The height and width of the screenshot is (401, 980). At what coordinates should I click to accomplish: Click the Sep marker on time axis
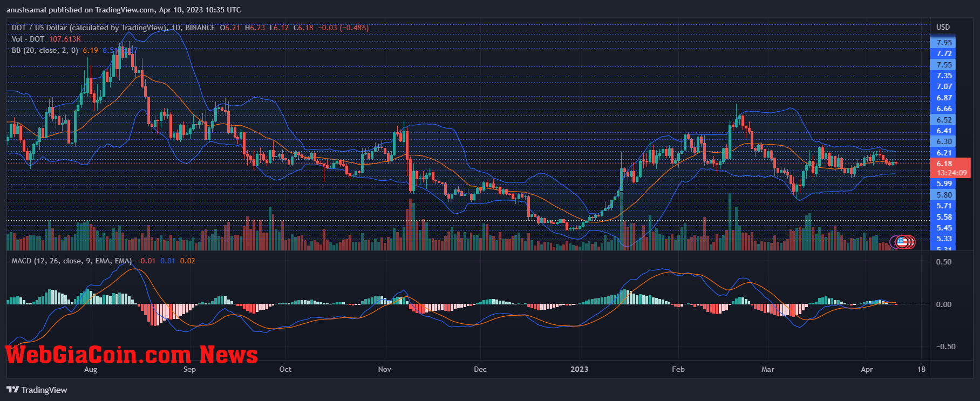click(189, 369)
